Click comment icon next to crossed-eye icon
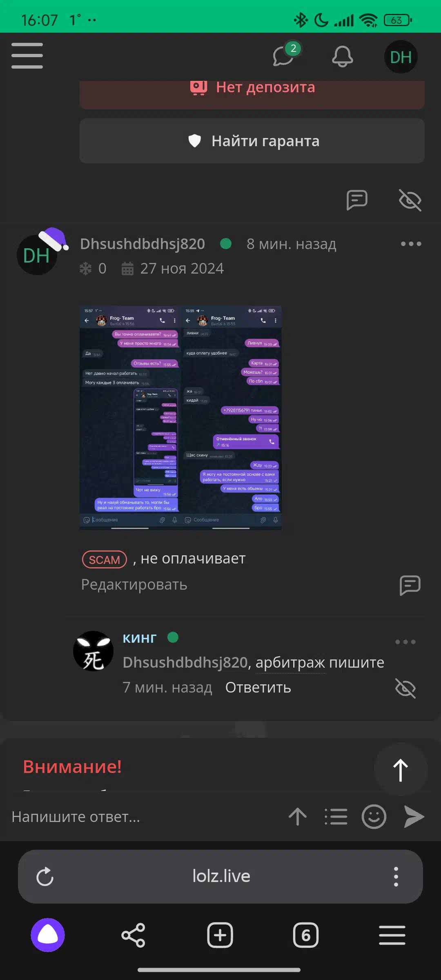The image size is (441, 980). (x=357, y=200)
